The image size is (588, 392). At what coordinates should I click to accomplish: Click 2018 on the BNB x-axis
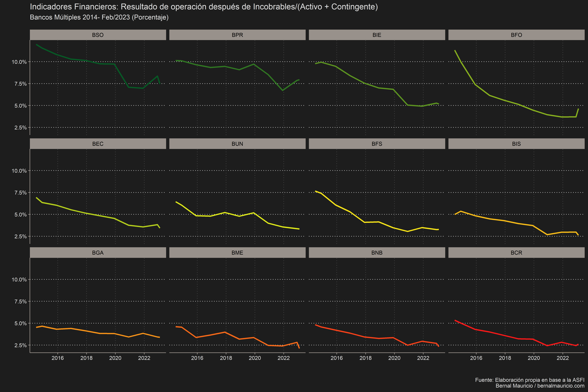pyautogui.click(x=366, y=358)
